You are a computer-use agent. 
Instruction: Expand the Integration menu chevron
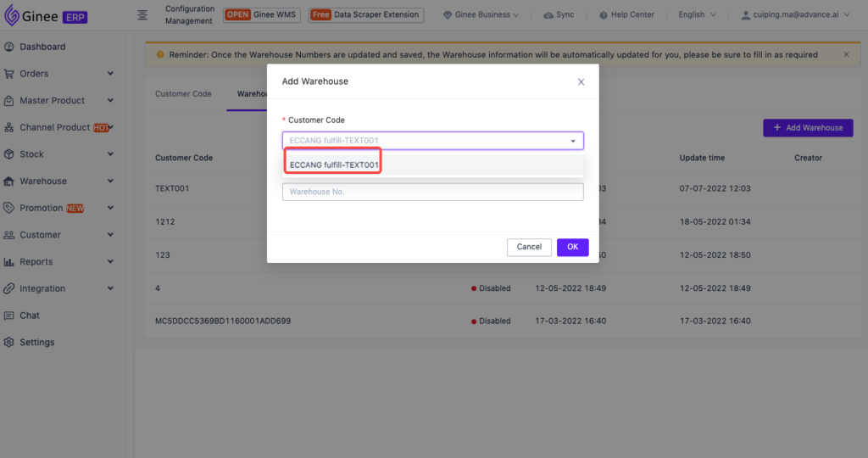tap(110, 288)
